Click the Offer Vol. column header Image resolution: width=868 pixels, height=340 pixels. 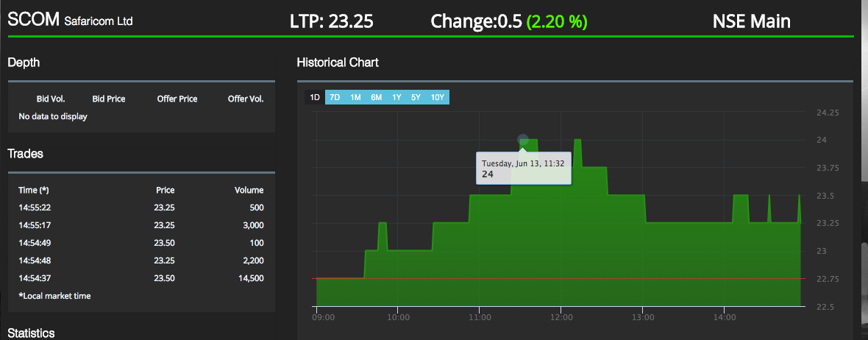[246, 99]
